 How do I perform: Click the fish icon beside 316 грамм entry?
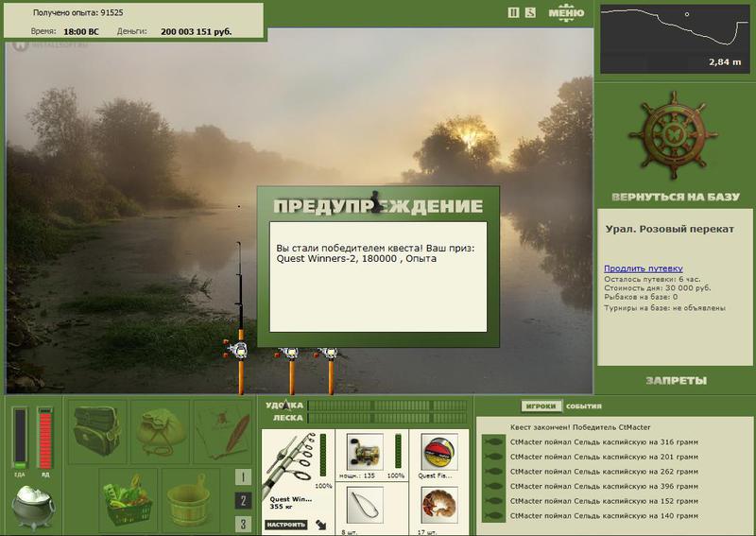point(493,441)
